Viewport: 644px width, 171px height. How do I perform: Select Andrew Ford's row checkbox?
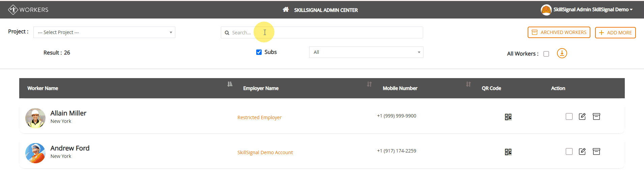[569, 151]
